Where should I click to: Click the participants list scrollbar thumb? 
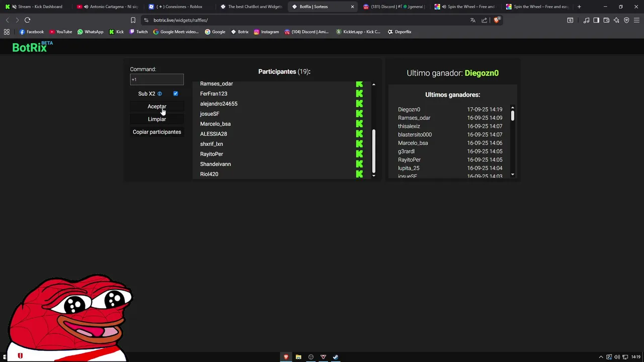(374, 151)
